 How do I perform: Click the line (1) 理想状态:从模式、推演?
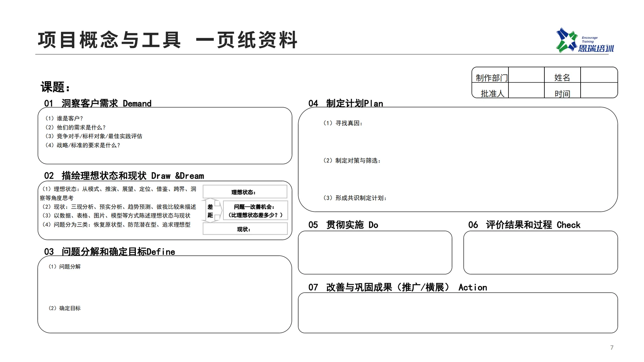pyautogui.click(x=118, y=193)
